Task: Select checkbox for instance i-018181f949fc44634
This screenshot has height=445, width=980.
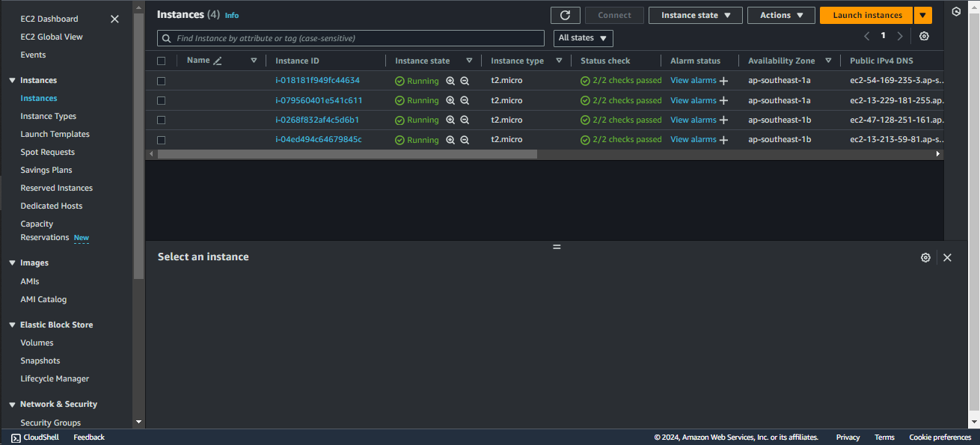Action: (161, 81)
